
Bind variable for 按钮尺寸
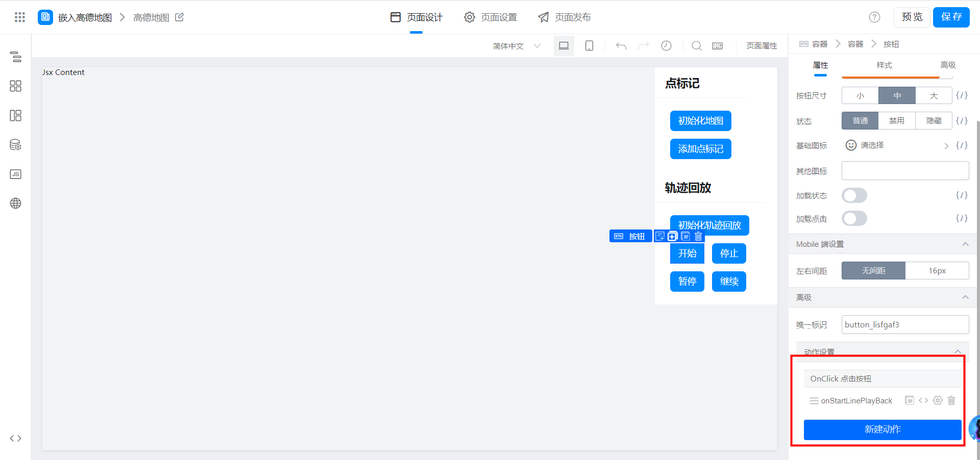coord(962,95)
